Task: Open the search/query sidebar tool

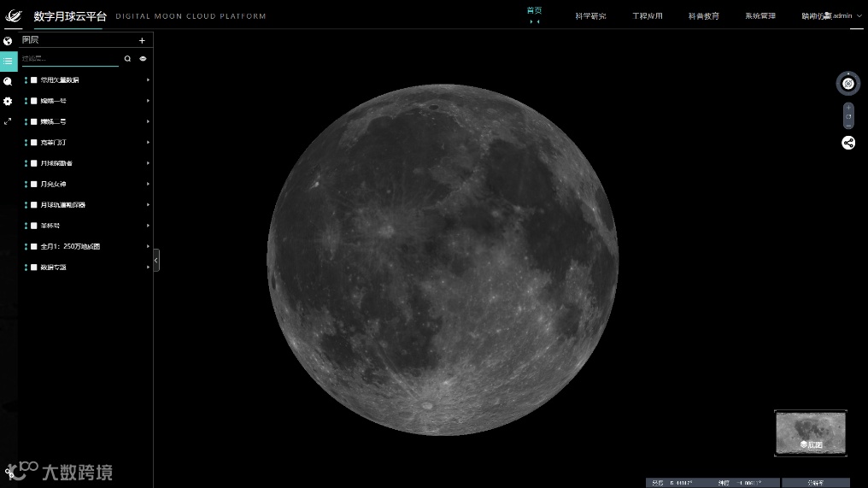Action: pos(8,81)
